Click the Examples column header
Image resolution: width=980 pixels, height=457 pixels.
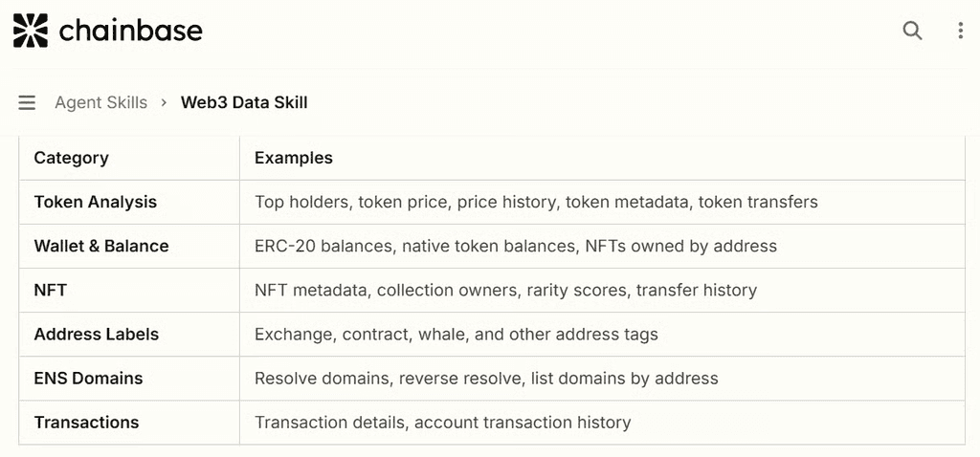click(294, 158)
